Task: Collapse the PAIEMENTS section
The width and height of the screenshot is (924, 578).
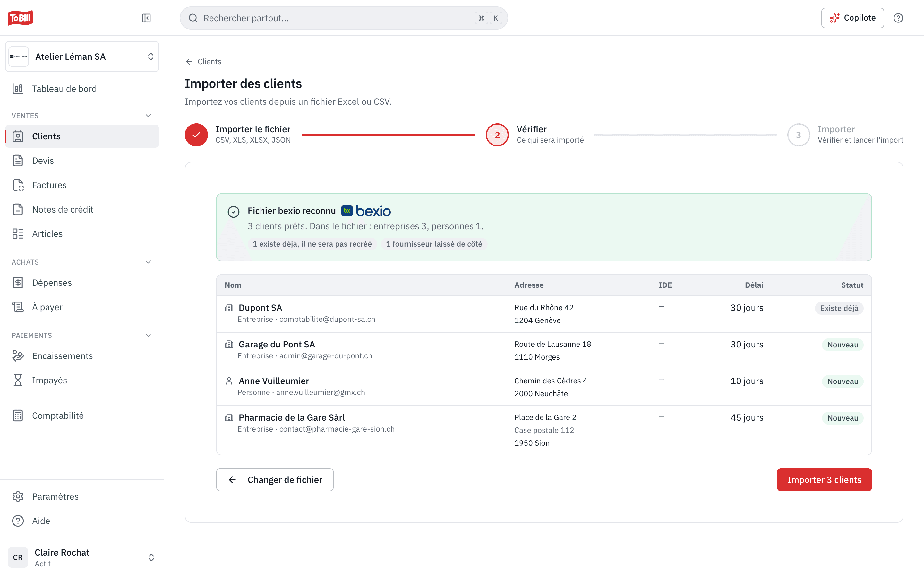Action: pos(148,335)
